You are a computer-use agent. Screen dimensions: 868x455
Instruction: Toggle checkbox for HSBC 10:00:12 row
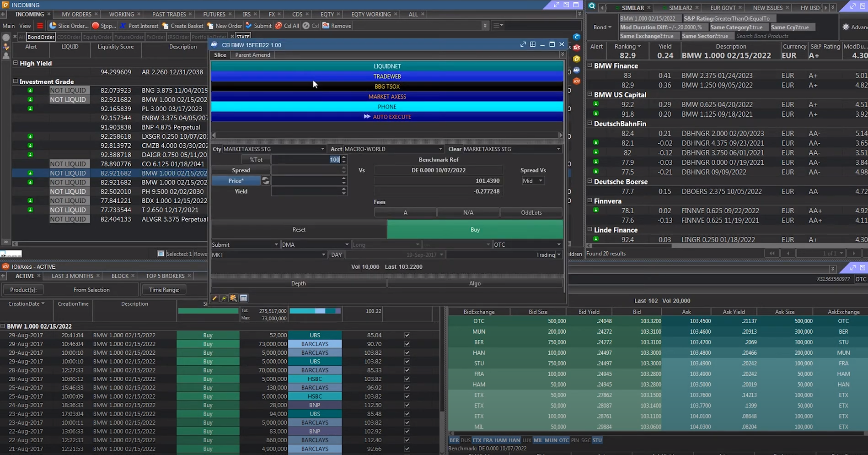click(407, 379)
